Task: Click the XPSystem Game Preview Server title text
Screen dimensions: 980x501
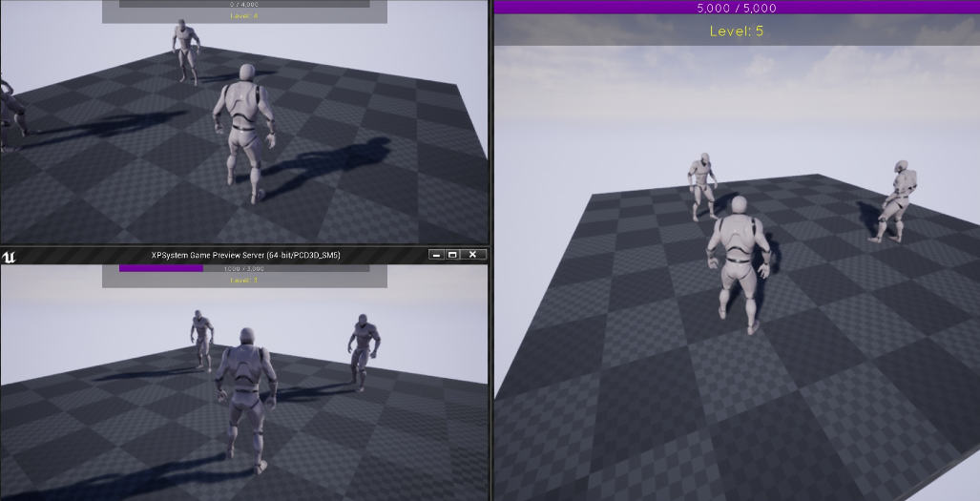Action: pyautogui.click(x=245, y=255)
